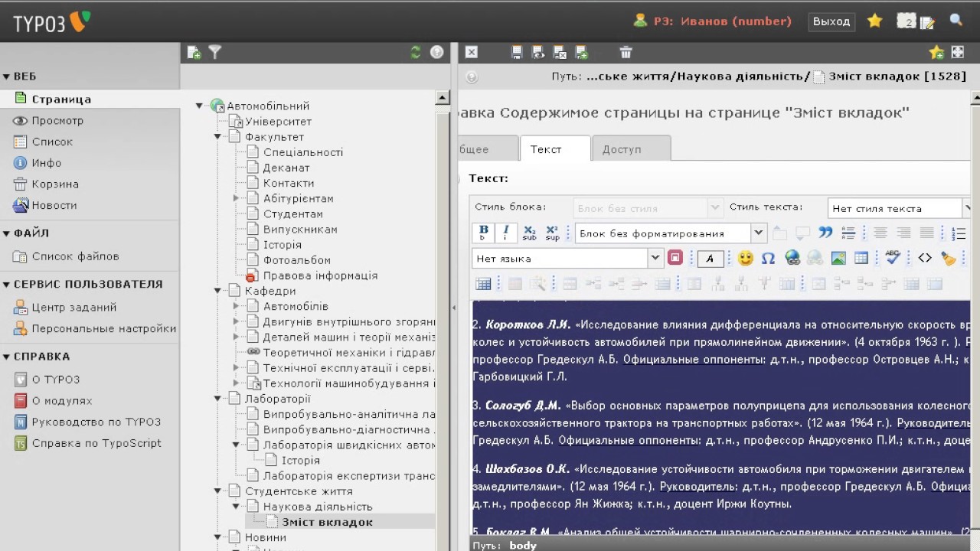
Task: Run the spell checker
Action: coord(892,258)
